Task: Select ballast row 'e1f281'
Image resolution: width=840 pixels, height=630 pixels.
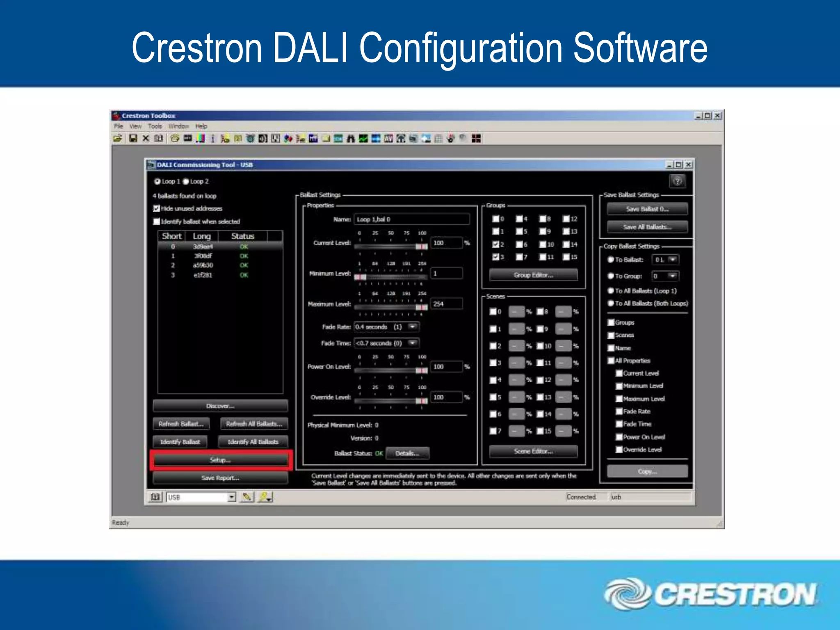Action: 220,275
